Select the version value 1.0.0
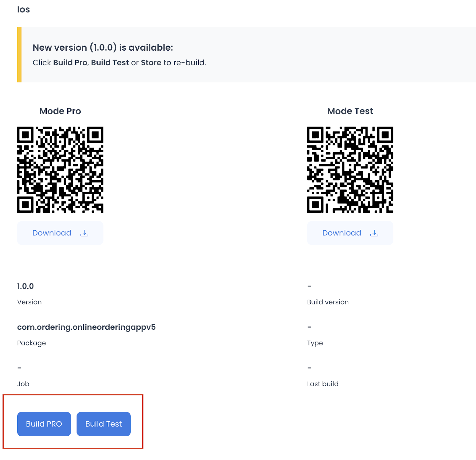The height and width of the screenshot is (460, 476). pos(25,286)
